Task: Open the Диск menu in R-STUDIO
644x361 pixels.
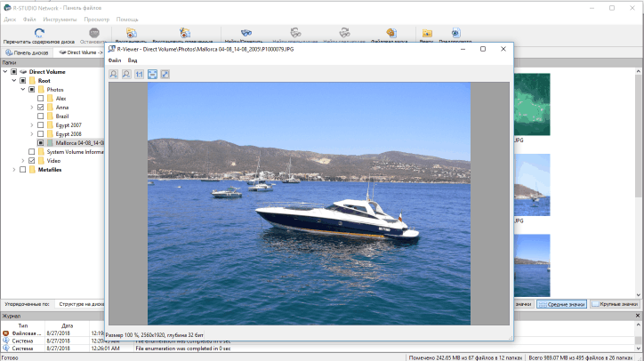Action: point(10,20)
